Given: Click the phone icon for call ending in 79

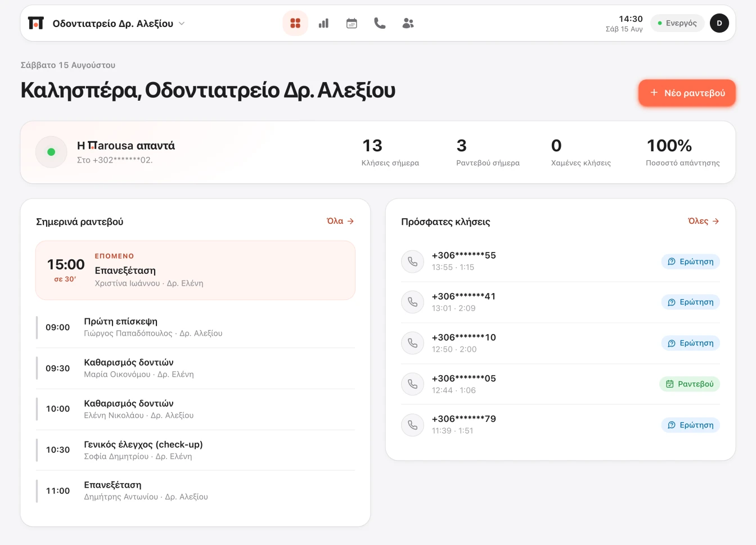Looking at the screenshot, I should point(412,425).
